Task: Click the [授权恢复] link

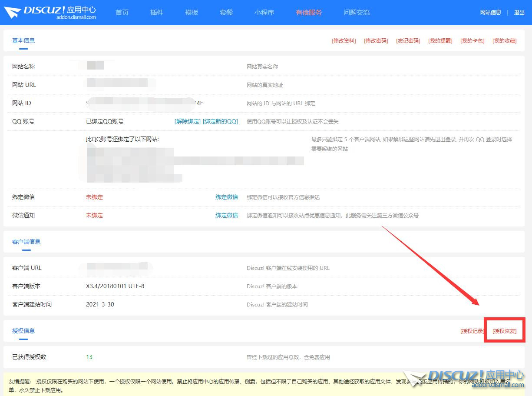Action: tap(505, 331)
